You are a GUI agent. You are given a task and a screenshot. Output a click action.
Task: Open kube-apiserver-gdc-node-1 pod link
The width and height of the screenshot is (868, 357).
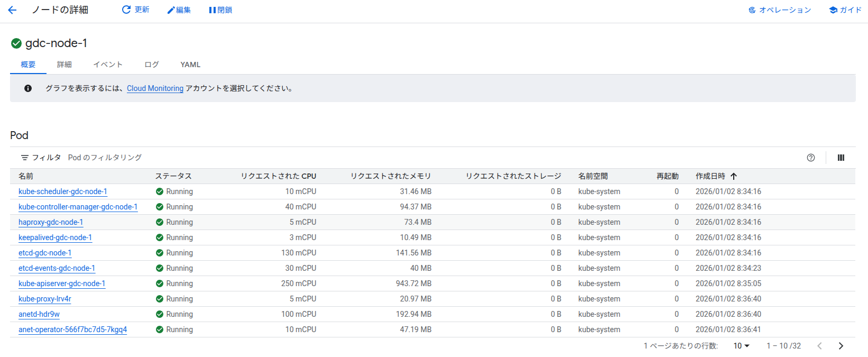click(62, 283)
